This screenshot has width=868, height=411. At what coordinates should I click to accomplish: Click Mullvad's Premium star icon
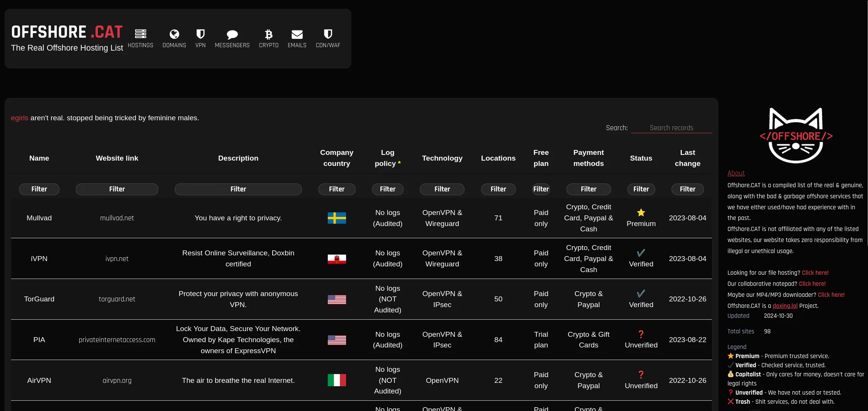click(x=641, y=212)
